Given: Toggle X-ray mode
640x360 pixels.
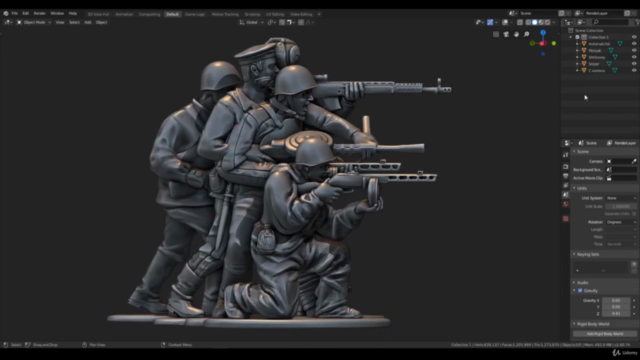Looking at the screenshot, I should click(520, 22).
